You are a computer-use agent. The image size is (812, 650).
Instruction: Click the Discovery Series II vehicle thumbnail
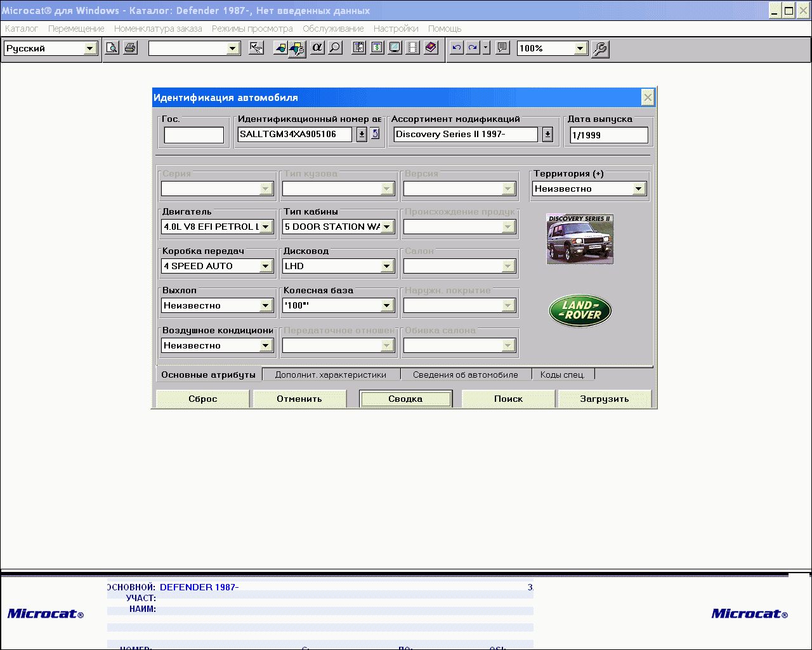(x=580, y=239)
